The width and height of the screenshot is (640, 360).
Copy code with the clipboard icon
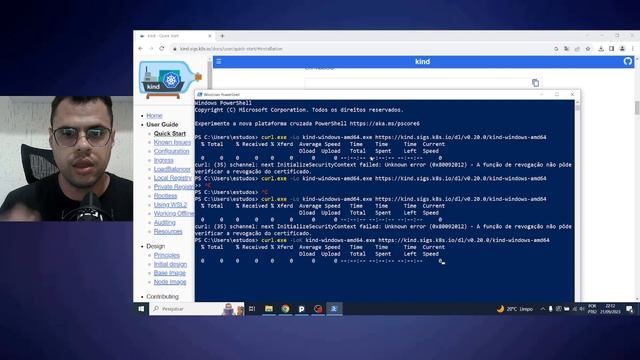pos(535,82)
